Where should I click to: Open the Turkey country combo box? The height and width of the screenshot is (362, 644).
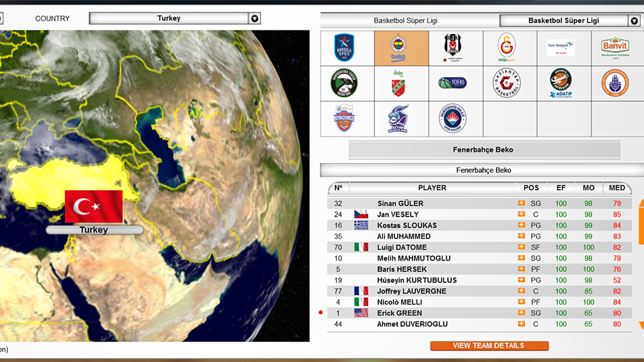[175, 18]
